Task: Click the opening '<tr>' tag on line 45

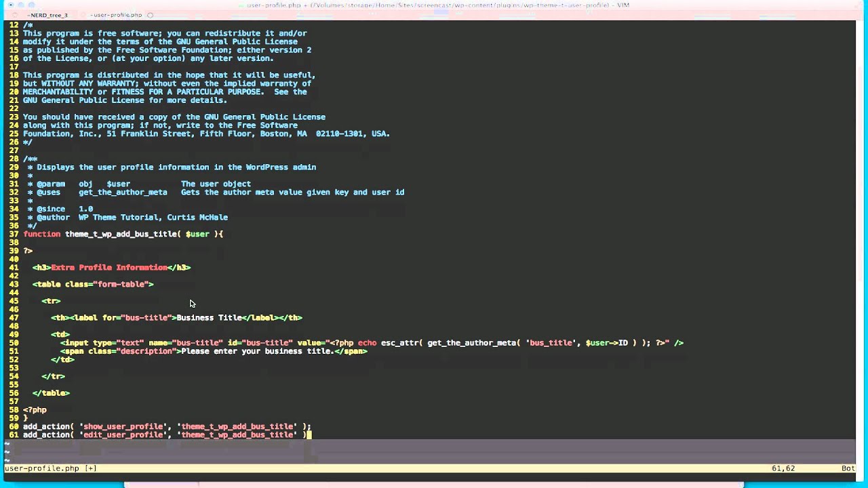Action: (51, 301)
